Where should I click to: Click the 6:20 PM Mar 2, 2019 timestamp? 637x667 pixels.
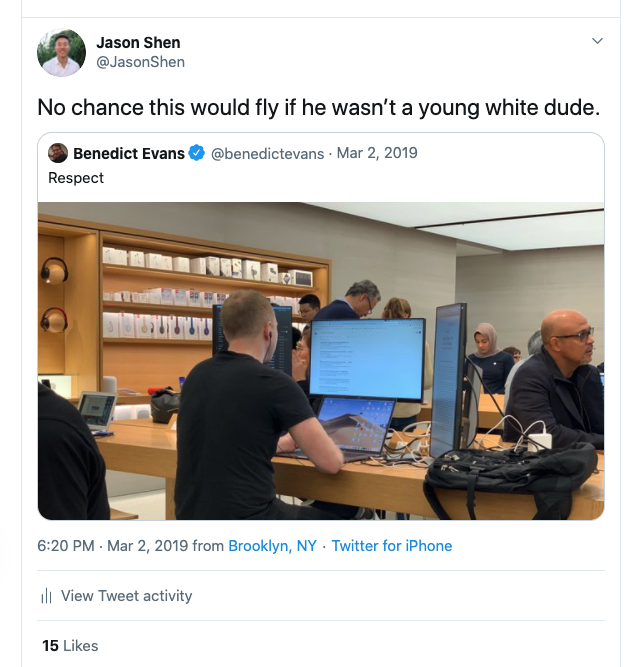(113, 546)
